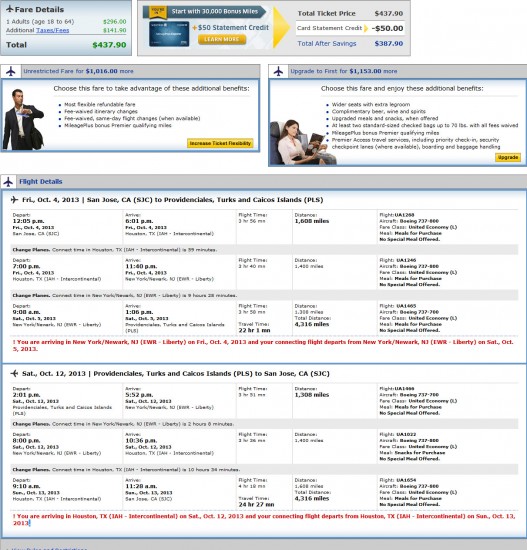Click the airplane icon beside Upgrade to First
The image size is (527, 550).
(279, 71)
